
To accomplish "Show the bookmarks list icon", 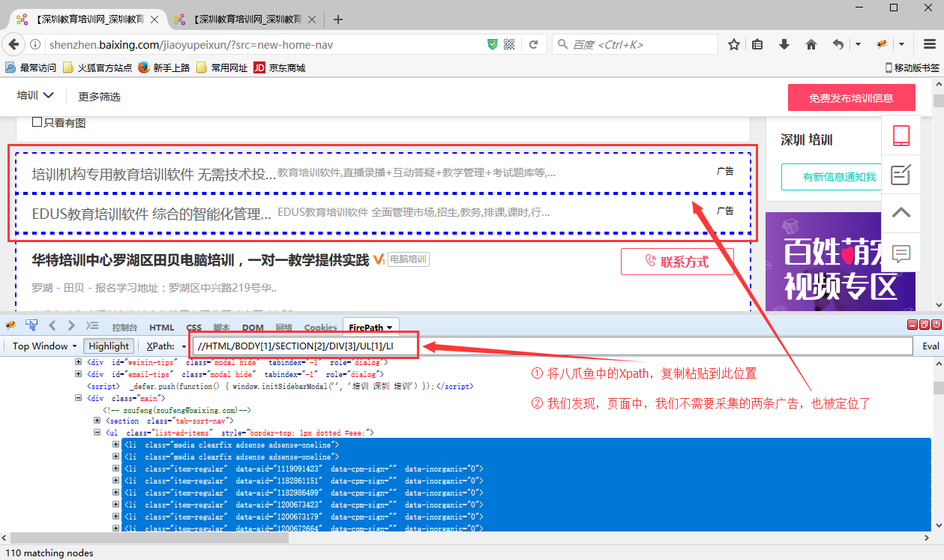I will [x=757, y=44].
